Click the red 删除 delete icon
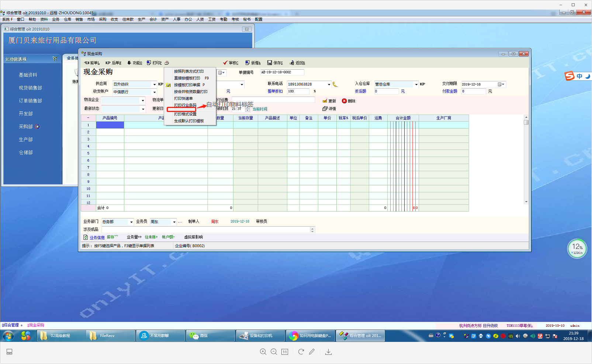This screenshot has height=364, width=592. [344, 101]
